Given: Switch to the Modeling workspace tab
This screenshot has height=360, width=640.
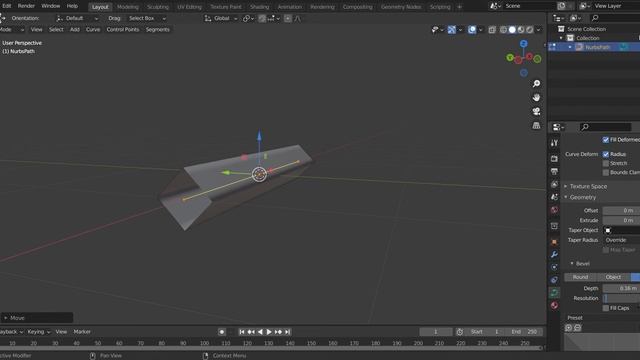Looking at the screenshot, I should 128,7.
